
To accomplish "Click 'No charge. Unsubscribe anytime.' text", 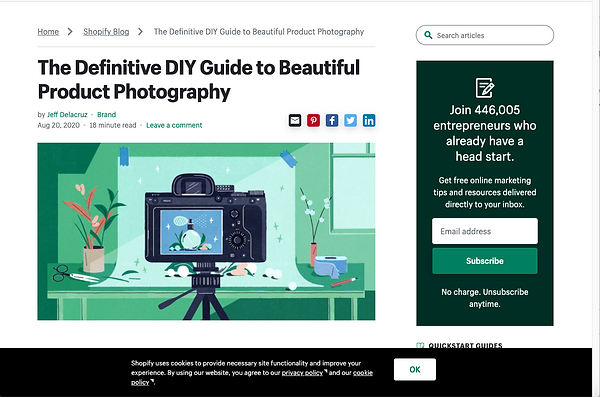I will click(485, 298).
